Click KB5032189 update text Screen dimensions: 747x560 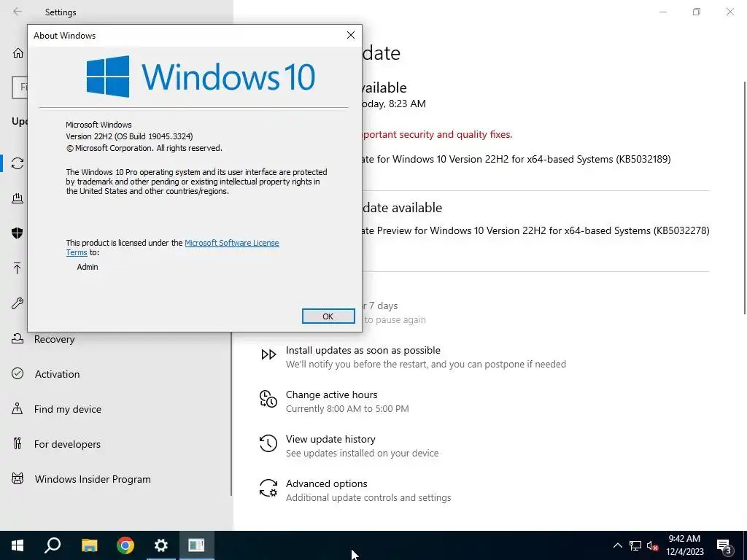click(516, 159)
